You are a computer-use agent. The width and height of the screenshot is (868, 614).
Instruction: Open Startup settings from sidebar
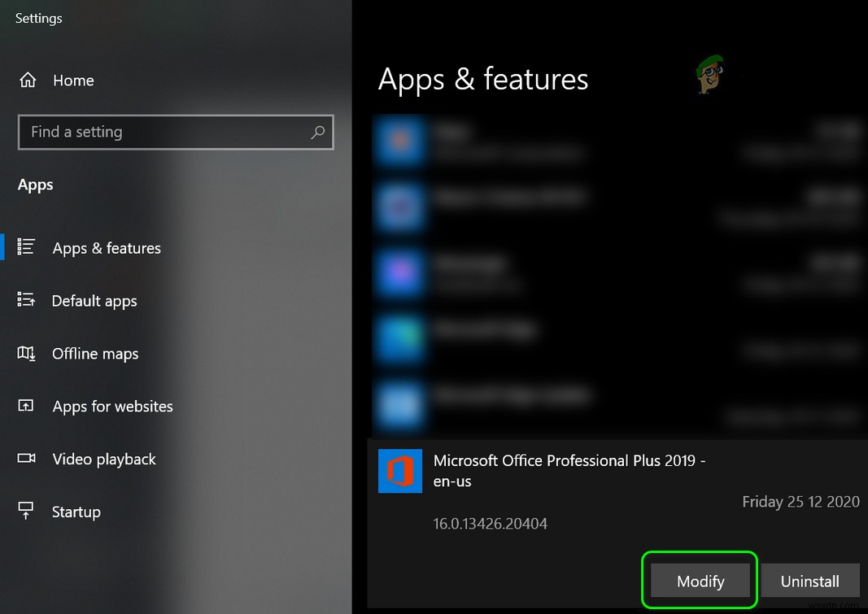(x=76, y=512)
